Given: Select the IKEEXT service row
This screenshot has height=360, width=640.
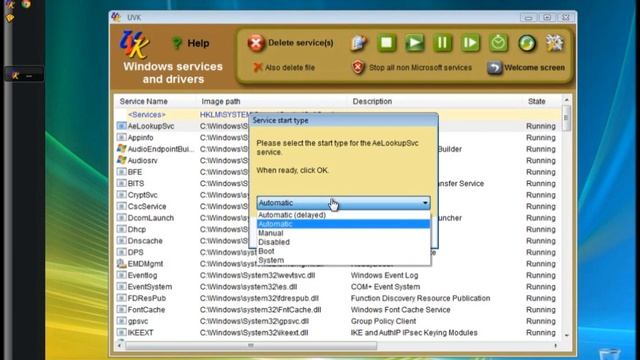Looking at the screenshot, I should click(338, 333).
